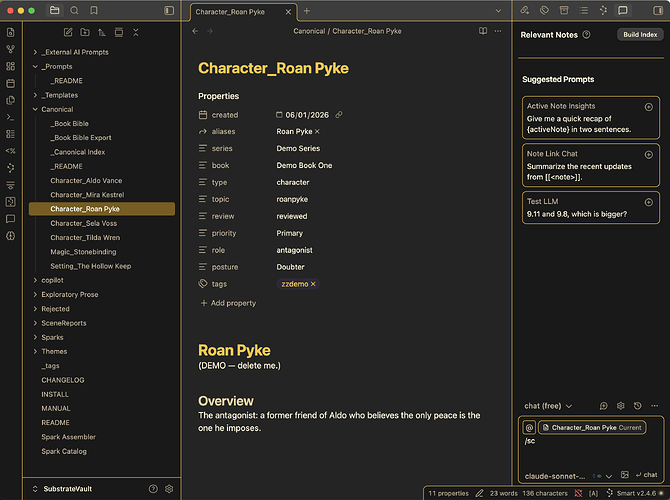Open a new tab with plus
The image size is (670, 500).
(307, 11)
